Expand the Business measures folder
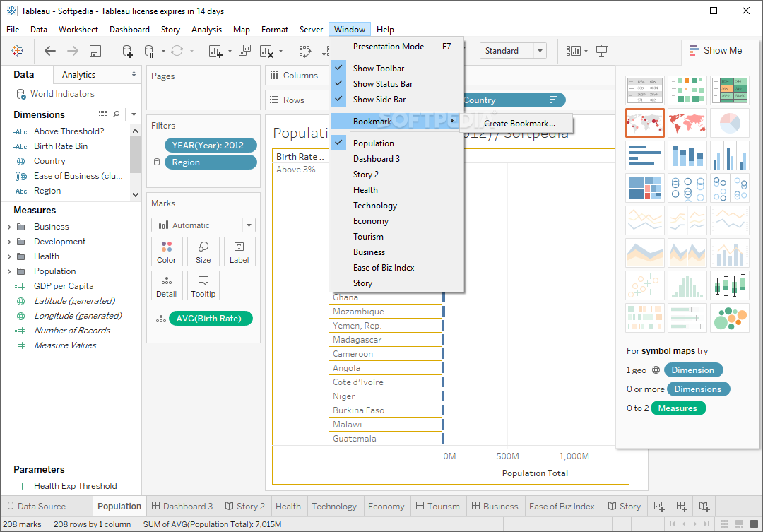The image size is (763, 532). click(x=9, y=227)
